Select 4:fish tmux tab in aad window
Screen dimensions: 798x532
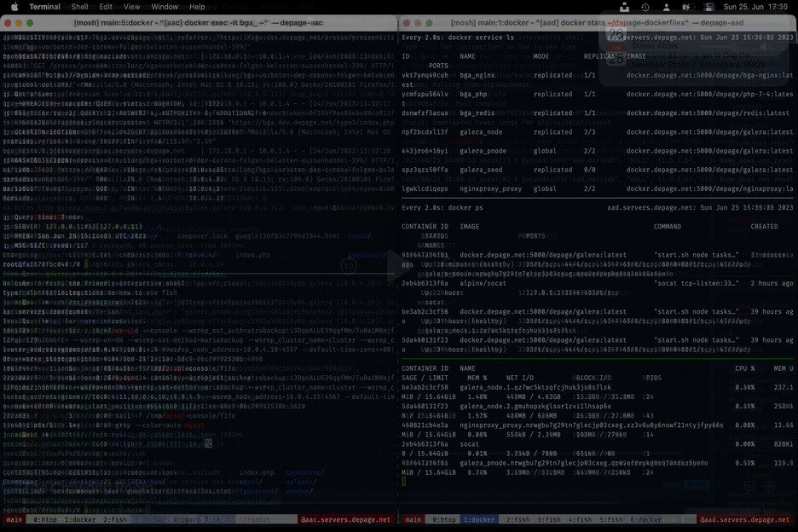(x=580, y=520)
